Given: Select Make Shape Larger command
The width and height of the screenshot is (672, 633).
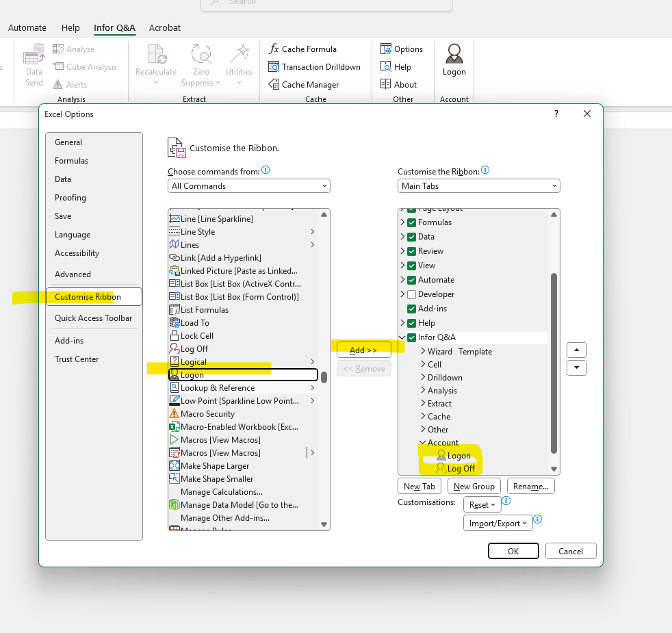Looking at the screenshot, I should pyautogui.click(x=242, y=466).
